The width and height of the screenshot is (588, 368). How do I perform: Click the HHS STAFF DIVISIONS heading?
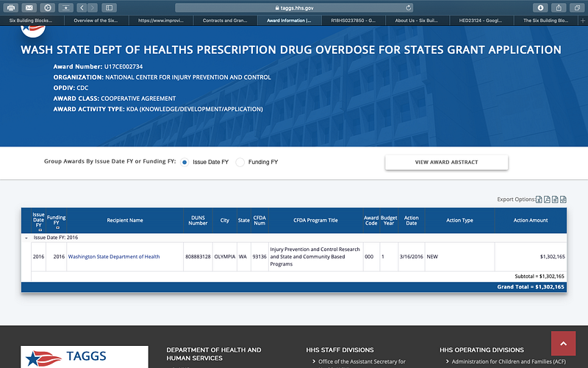click(x=340, y=350)
